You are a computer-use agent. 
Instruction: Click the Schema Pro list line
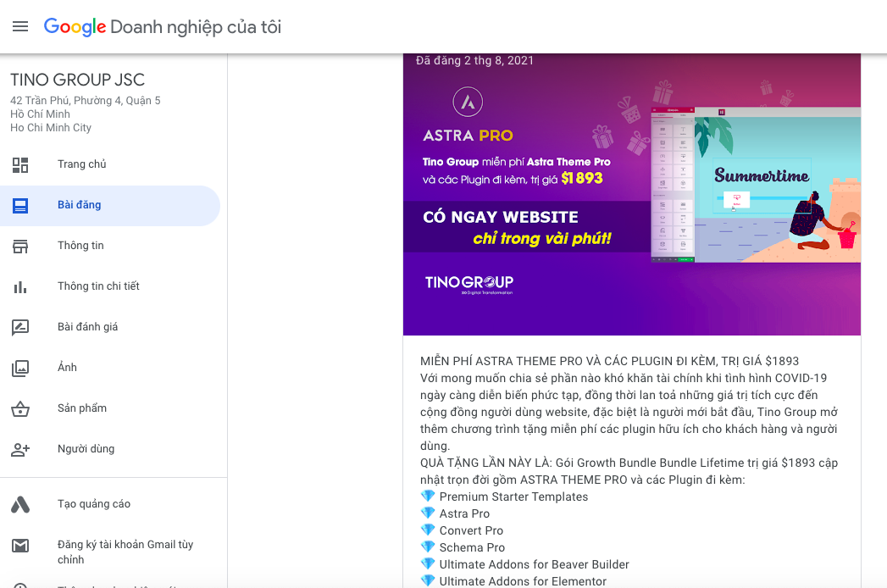[x=472, y=548]
